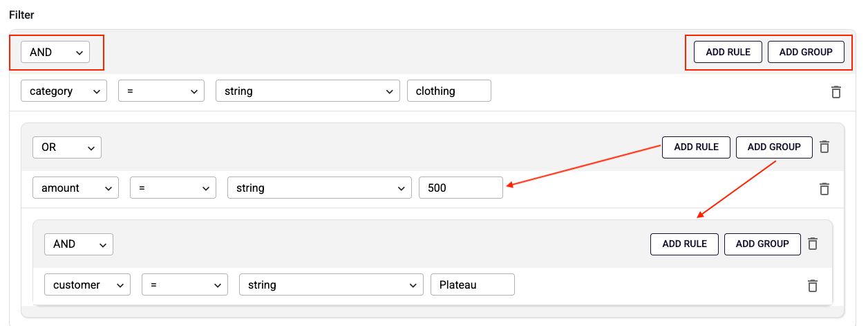
Task: Open the amount field dropdown
Action: (75, 188)
